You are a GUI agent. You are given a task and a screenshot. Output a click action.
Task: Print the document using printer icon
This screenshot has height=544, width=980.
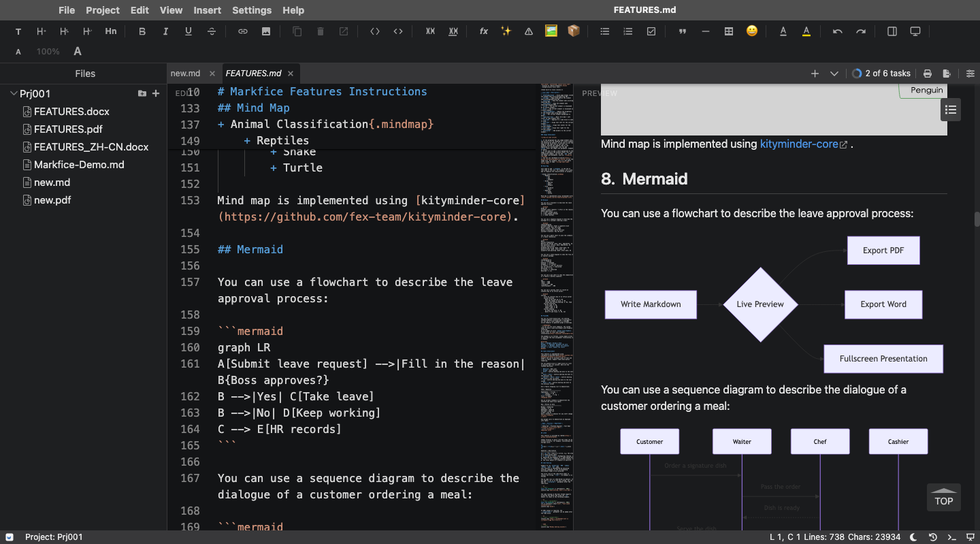(928, 74)
